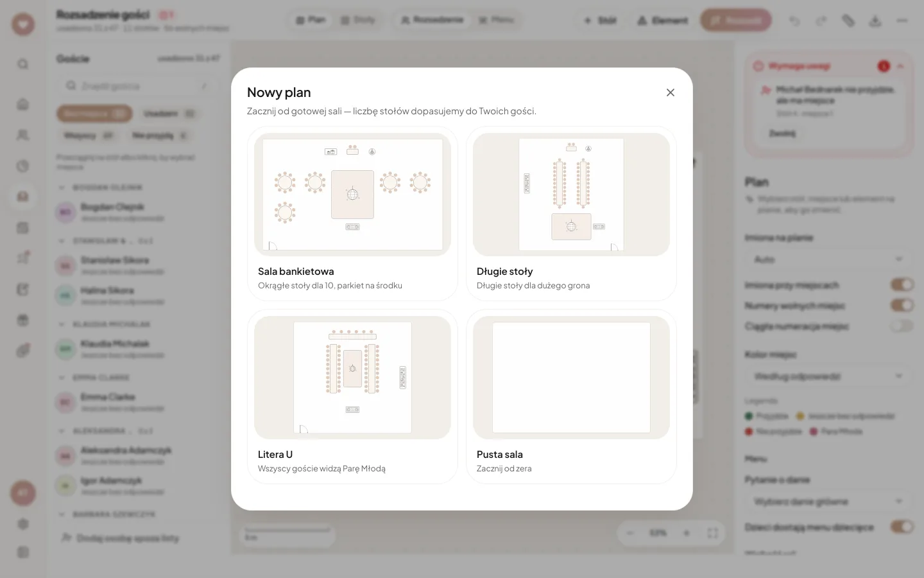Pick the Długie stoły room template
The height and width of the screenshot is (578, 924).
point(571,213)
